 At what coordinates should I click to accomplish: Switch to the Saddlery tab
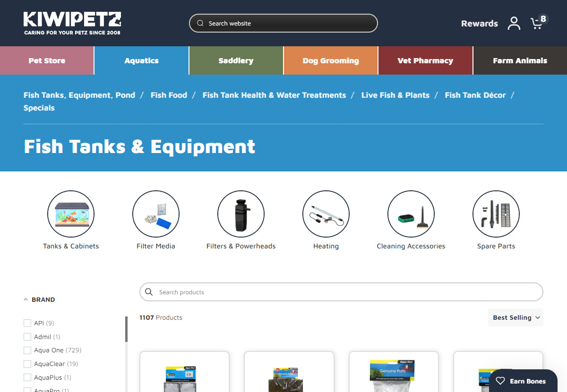tap(236, 60)
